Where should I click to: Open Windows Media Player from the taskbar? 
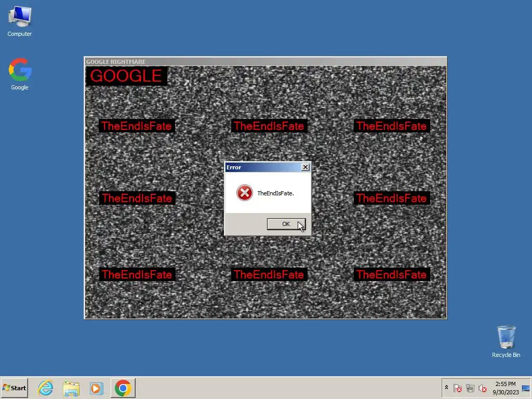click(x=96, y=388)
